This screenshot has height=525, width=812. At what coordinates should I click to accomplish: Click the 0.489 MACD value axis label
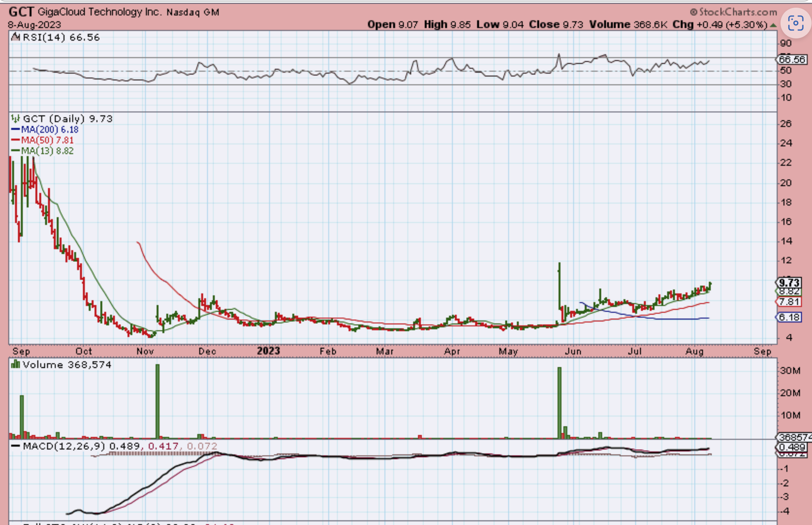792,447
